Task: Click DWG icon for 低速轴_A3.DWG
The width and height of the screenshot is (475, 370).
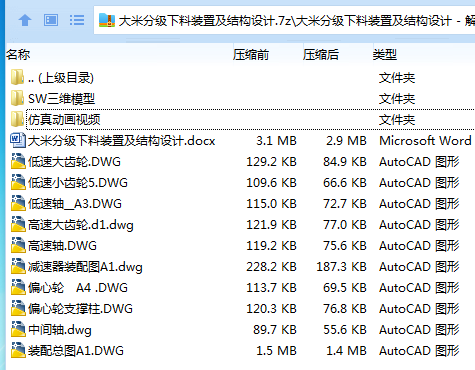Action: coord(18,204)
